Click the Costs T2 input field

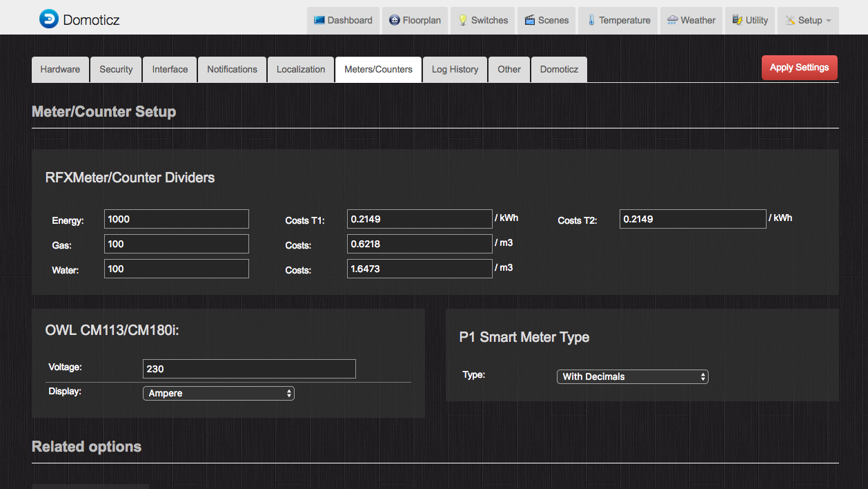[x=693, y=219]
